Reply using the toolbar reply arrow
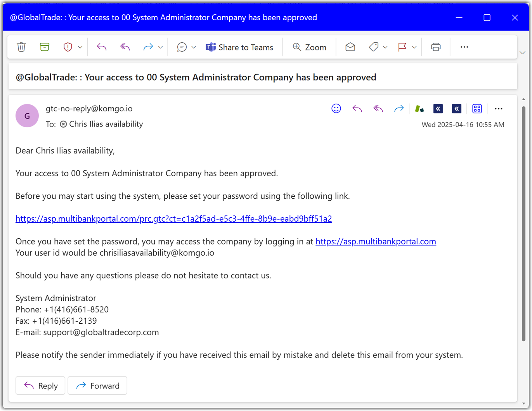Viewport: 532px width, 411px height. coord(102,47)
